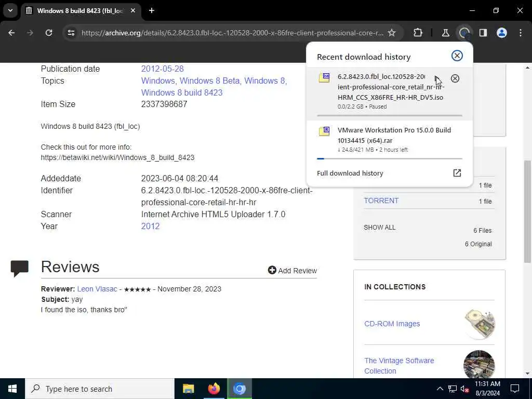The height and width of the screenshot is (399, 532).
Task: Open the tab search dropdown arrow
Action: pyautogui.click(x=10, y=10)
